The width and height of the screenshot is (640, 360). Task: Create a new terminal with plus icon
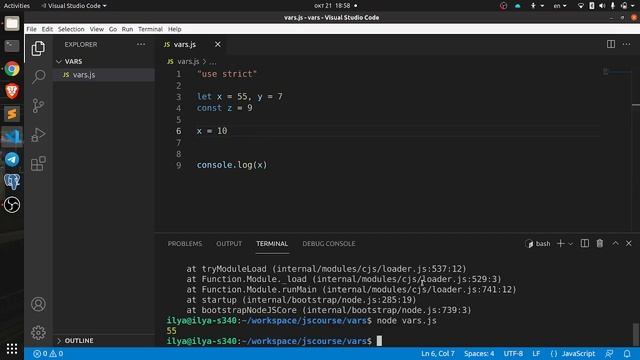(560, 243)
